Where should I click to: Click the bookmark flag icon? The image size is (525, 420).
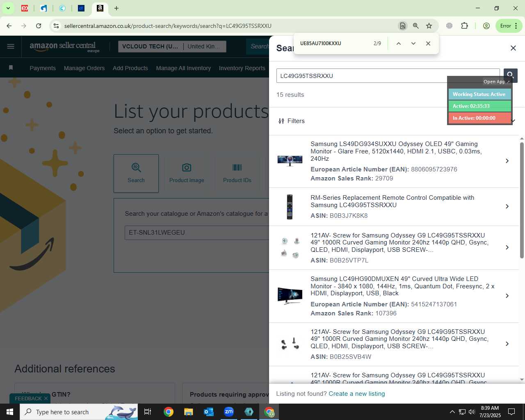pos(11,68)
